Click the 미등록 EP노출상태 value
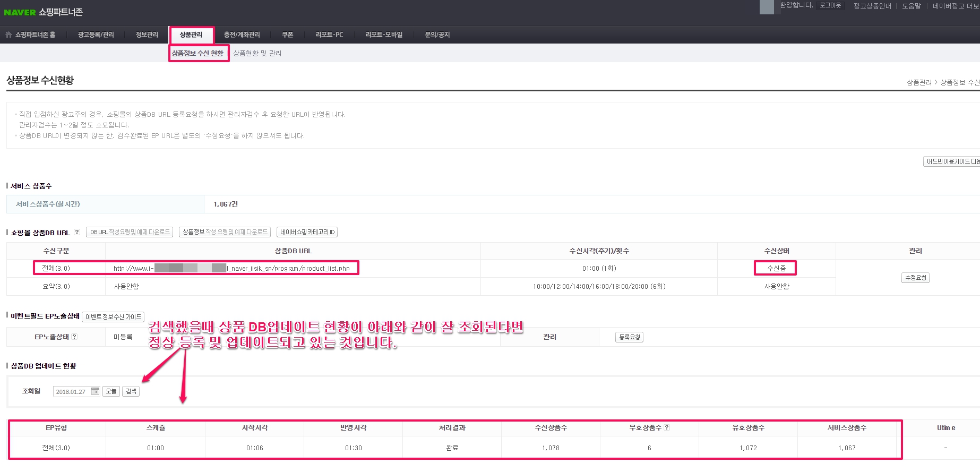The height and width of the screenshot is (472, 980). [x=123, y=337]
